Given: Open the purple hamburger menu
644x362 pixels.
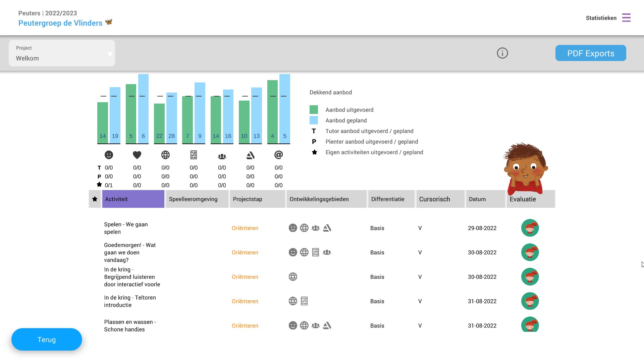Looking at the screenshot, I should (626, 18).
